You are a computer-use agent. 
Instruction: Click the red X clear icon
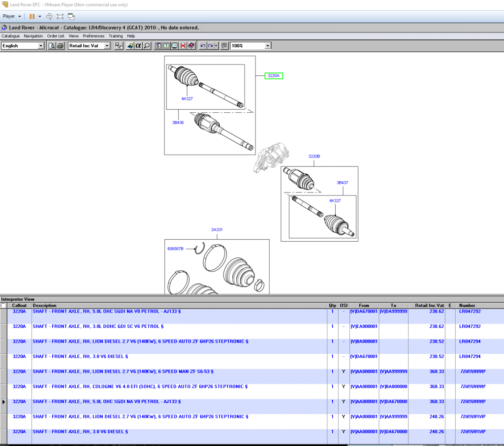pyautogui.click(x=183, y=46)
